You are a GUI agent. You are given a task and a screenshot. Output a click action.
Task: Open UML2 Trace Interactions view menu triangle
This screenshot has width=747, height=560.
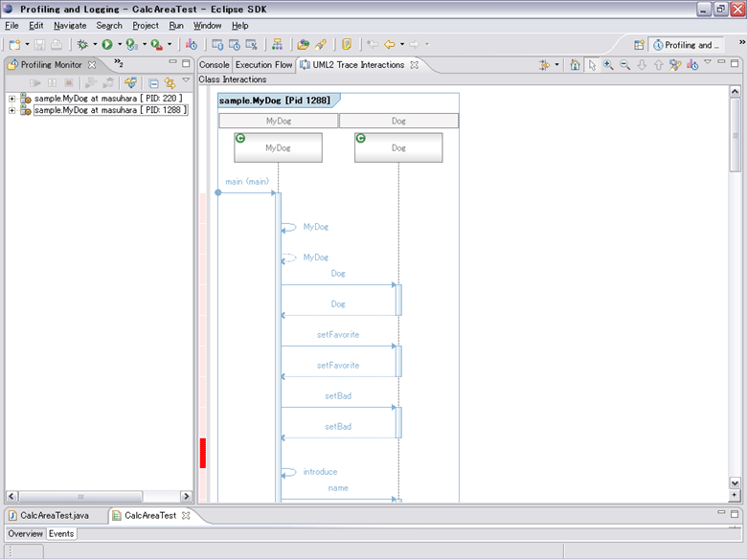point(708,61)
